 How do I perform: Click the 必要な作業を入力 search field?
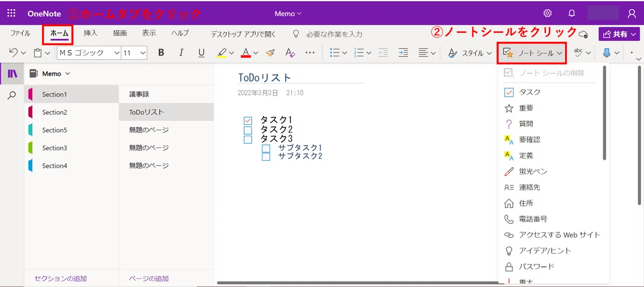pyautogui.click(x=334, y=34)
